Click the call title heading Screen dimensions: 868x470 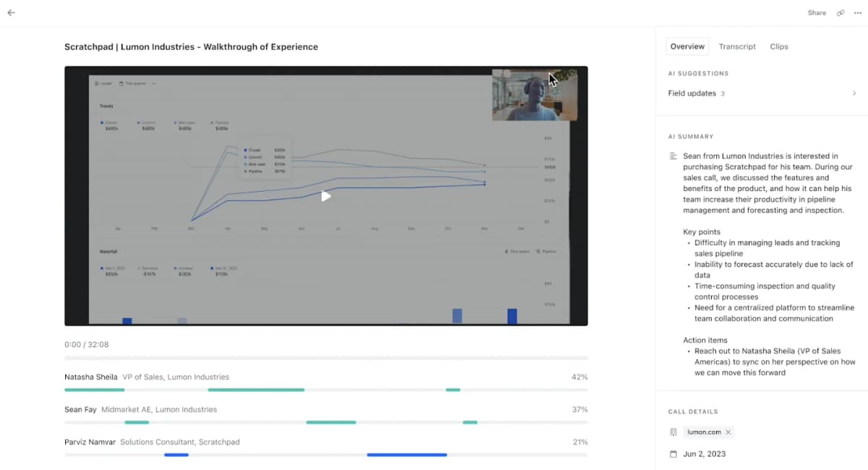pyautogui.click(x=191, y=47)
